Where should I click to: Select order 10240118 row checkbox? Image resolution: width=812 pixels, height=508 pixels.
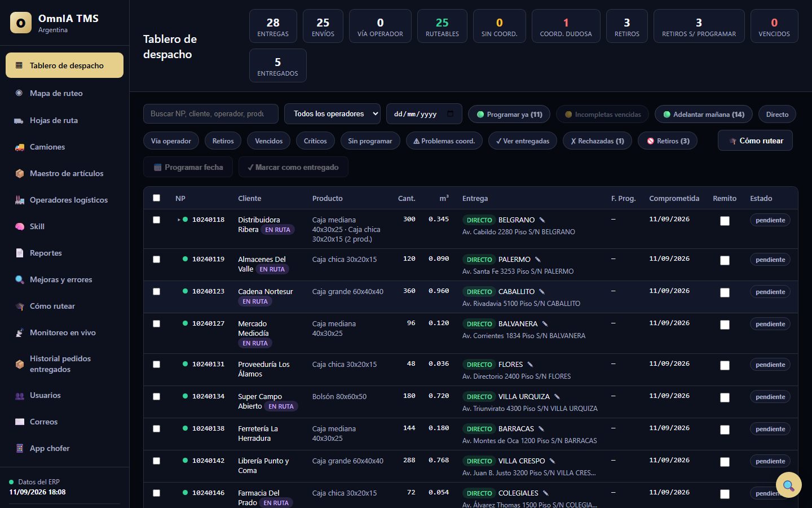pos(157,220)
